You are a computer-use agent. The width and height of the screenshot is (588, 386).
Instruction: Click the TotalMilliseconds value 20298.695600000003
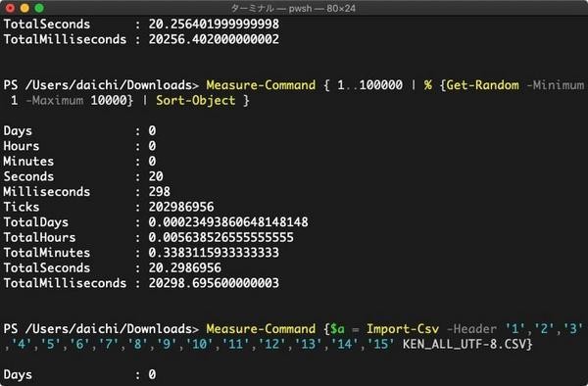coord(214,283)
